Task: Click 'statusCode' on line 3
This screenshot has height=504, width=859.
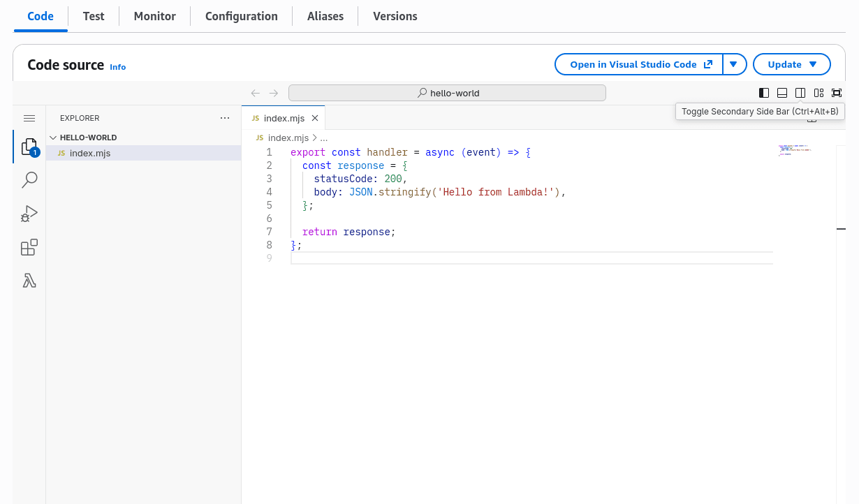Action: (x=343, y=179)
